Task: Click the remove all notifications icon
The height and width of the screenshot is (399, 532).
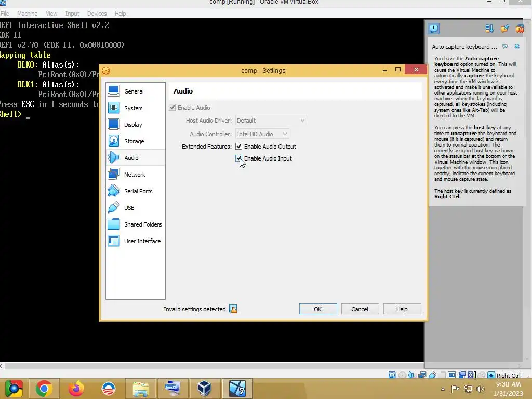Action: [x=520, y=29]
